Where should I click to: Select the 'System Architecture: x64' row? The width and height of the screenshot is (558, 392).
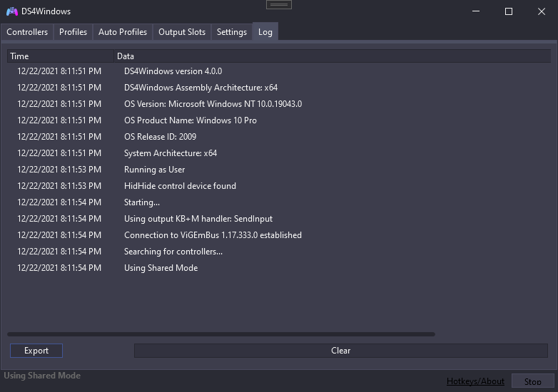coord(279,153)
